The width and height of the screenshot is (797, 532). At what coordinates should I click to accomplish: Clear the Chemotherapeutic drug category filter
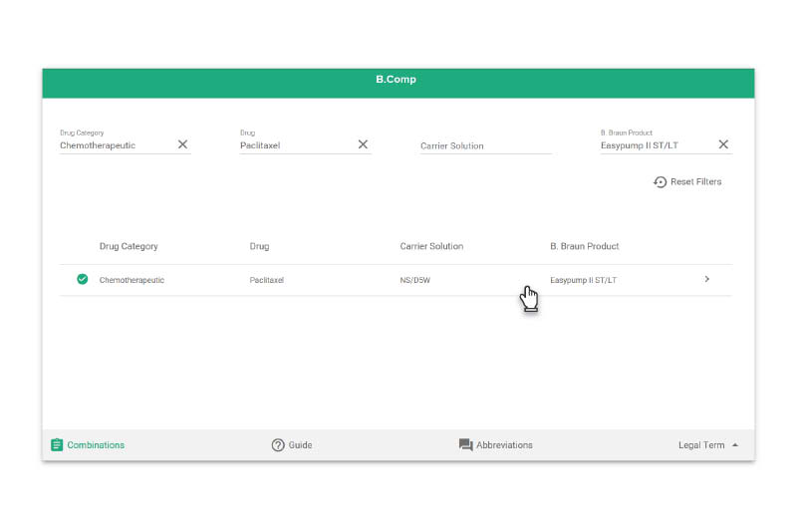182,144
